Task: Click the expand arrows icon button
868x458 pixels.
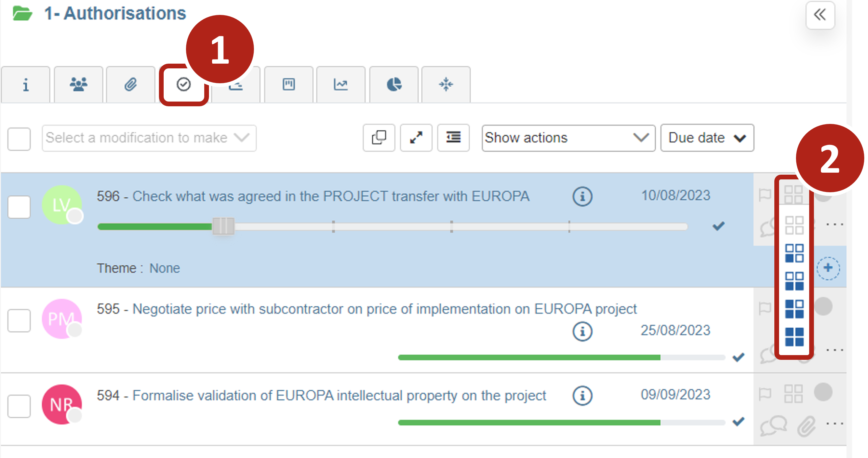Action: point(416,138)
